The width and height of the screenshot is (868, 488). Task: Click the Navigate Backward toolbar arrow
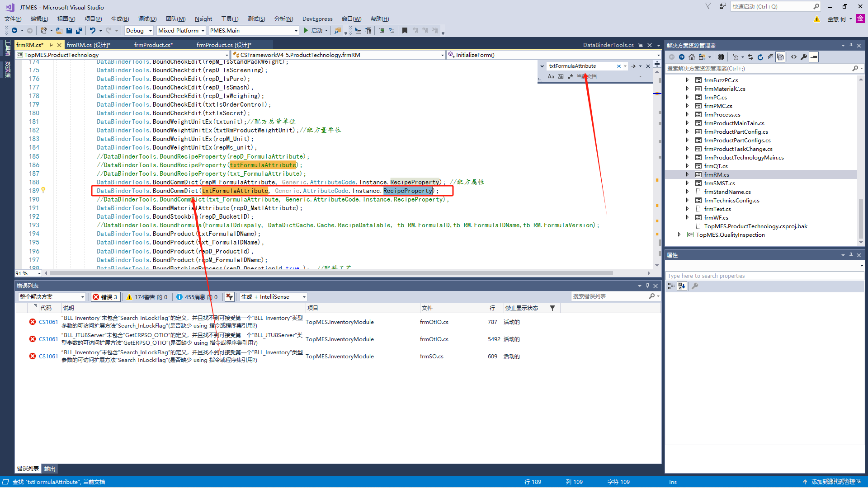(14, 31)
